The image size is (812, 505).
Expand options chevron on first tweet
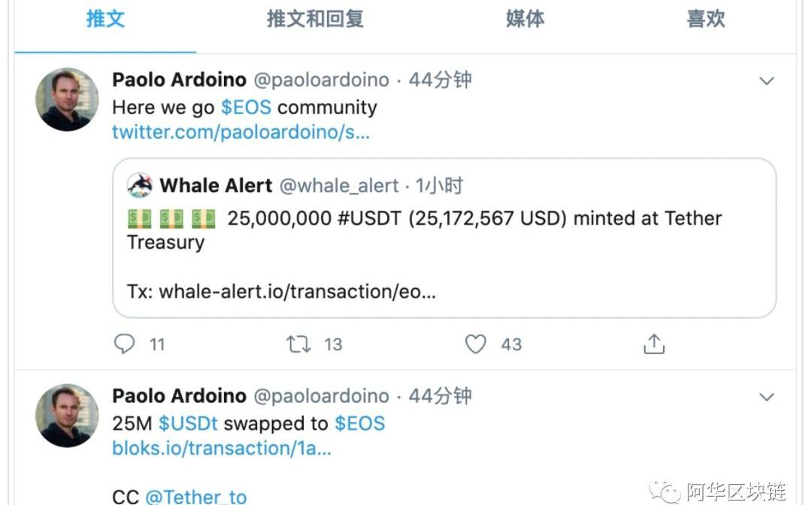(766, 80)
